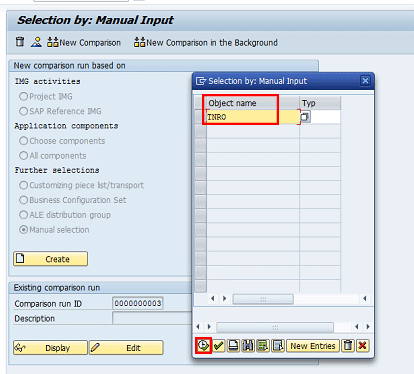Open search help icon beside Typ cell
The width and height of the screenshot is (414, 374).
pyautogui.click(x=305, y=117)
